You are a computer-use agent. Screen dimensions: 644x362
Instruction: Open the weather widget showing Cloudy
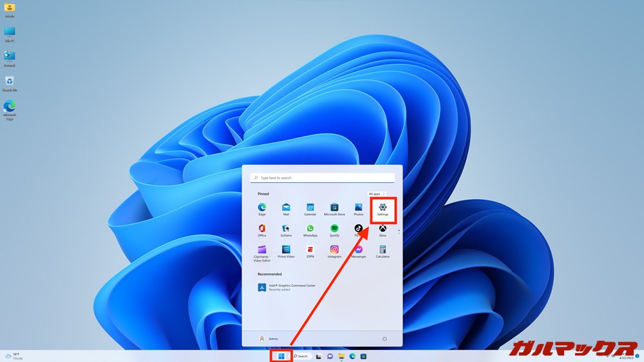pos(14,356)
